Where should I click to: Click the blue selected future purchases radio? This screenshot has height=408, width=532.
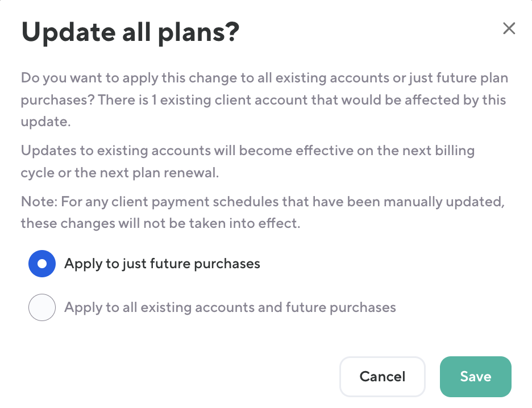tap(42, 264)
